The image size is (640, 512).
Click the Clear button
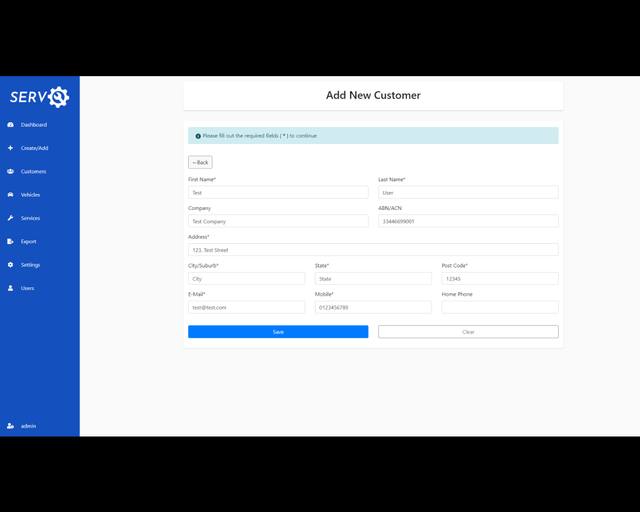pos(468,331)
